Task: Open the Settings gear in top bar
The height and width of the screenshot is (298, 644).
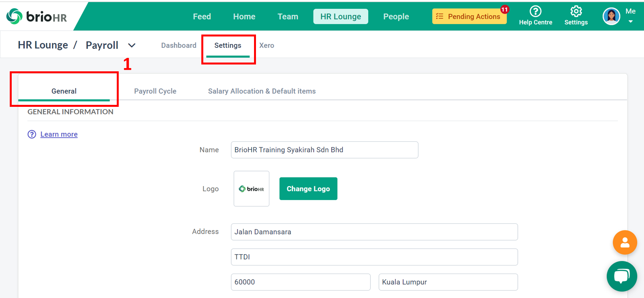Action: click(x=576, y=11)
